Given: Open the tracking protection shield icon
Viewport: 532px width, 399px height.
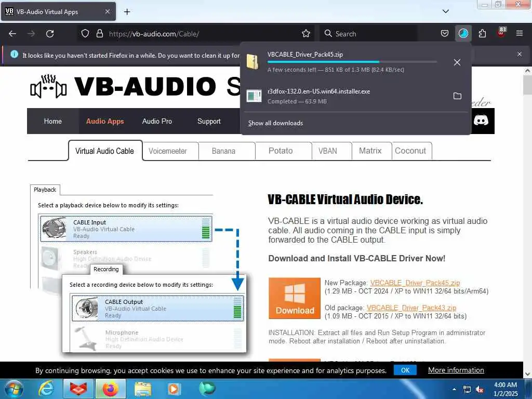Looking at the screenshot, I should coord(85,34).
